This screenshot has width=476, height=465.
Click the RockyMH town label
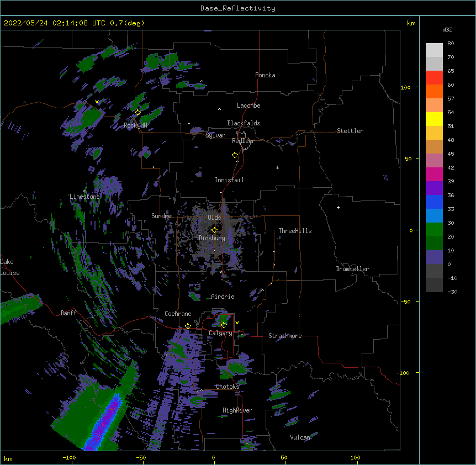135,125
